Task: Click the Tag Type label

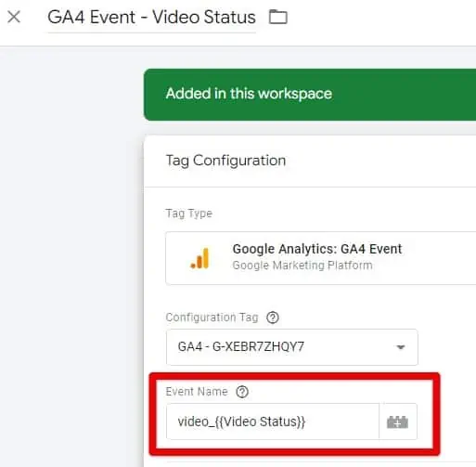Action: pyautogui.click(x=189, y=214)
